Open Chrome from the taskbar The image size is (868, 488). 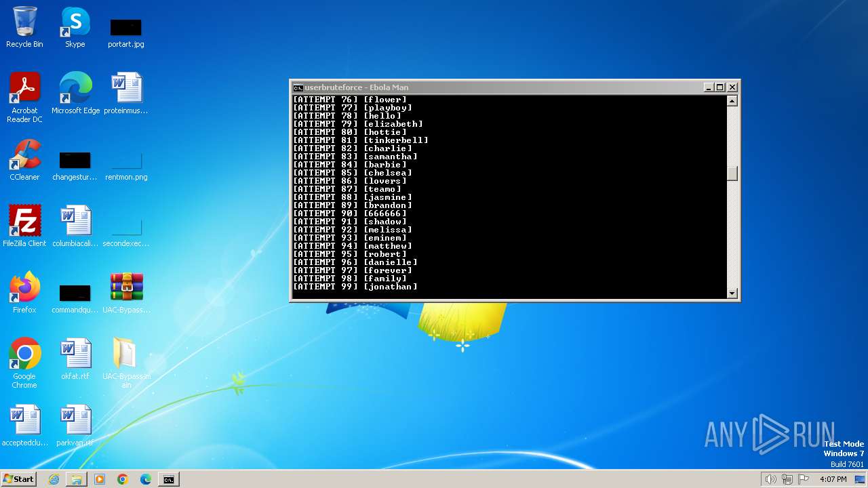(123, 479)
